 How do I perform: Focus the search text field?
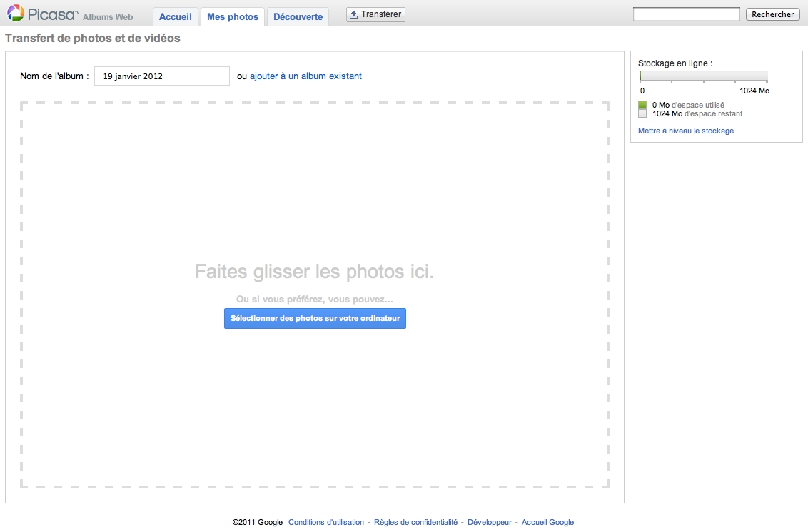(x=686, y=14)
